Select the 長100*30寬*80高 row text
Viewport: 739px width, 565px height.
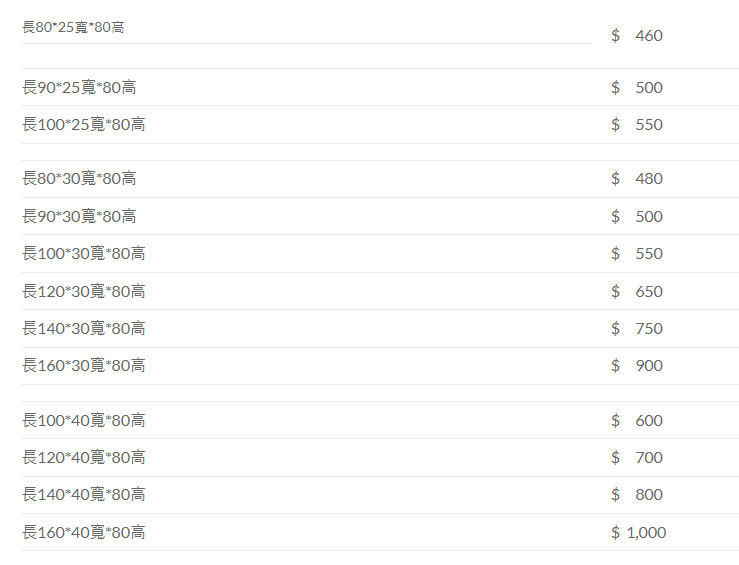83,254
